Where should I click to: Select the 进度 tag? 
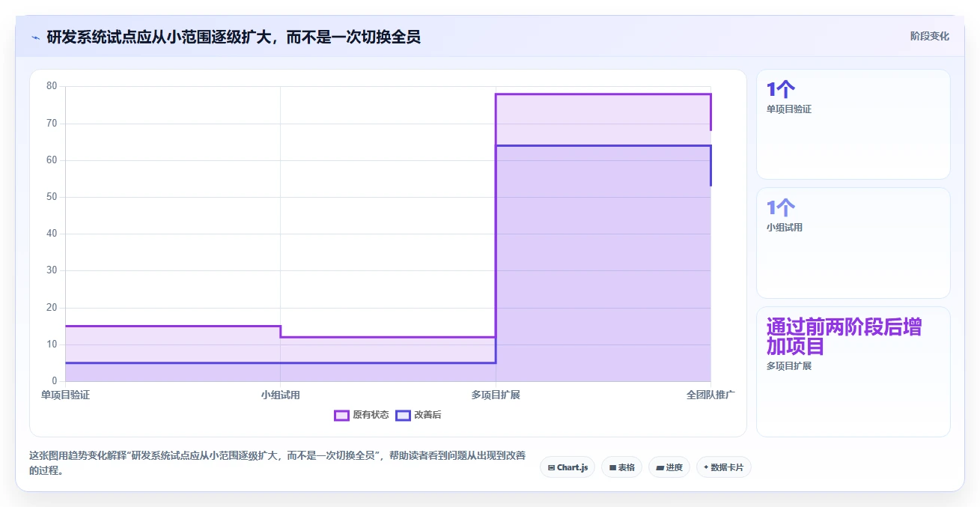tap(669, 467)
